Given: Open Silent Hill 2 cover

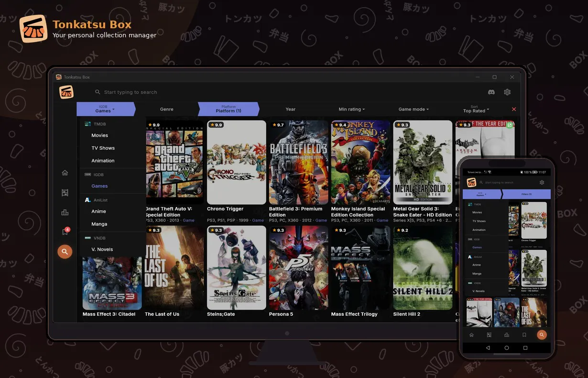Looking at the screenshot, I should pyautogui.click(x=423, y=268).
